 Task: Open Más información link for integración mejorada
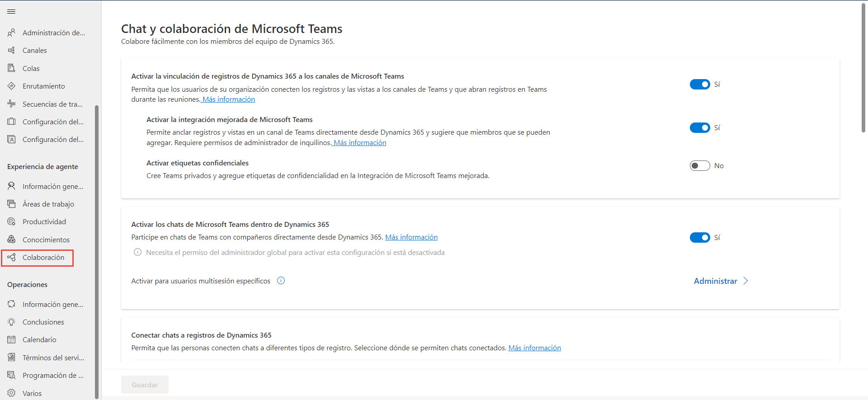tap(360, 143)
